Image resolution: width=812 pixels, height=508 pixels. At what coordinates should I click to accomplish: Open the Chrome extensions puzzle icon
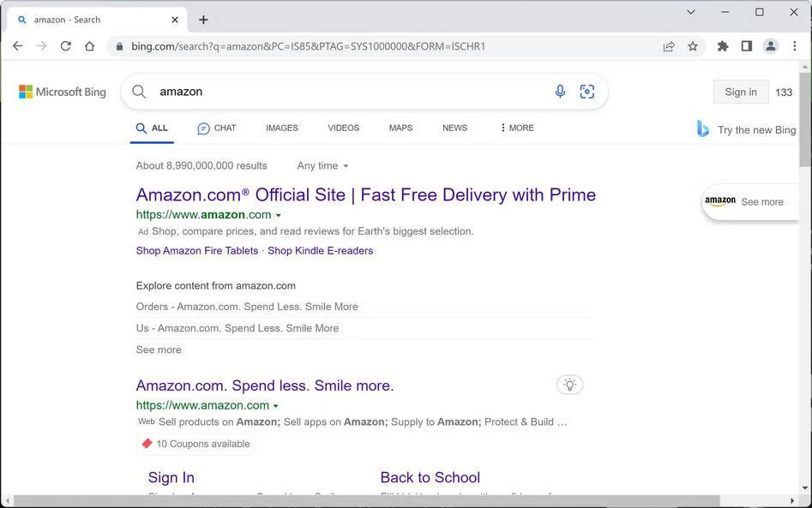click(723, 46)
